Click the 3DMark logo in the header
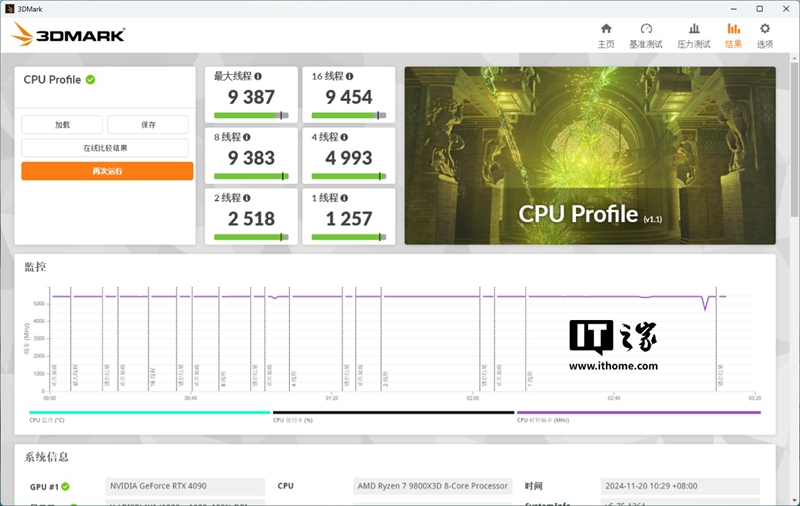 click(68, 34)
